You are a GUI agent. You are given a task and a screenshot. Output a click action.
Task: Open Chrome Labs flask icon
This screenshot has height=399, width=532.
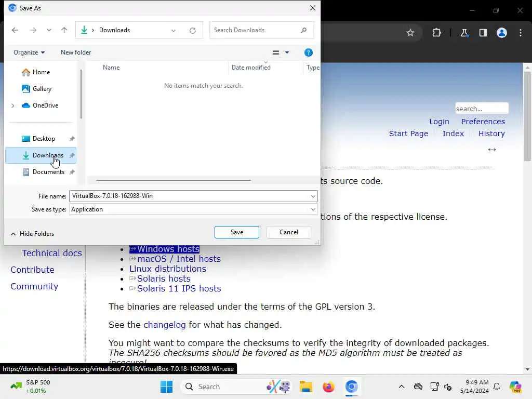[x=464, y=33]
